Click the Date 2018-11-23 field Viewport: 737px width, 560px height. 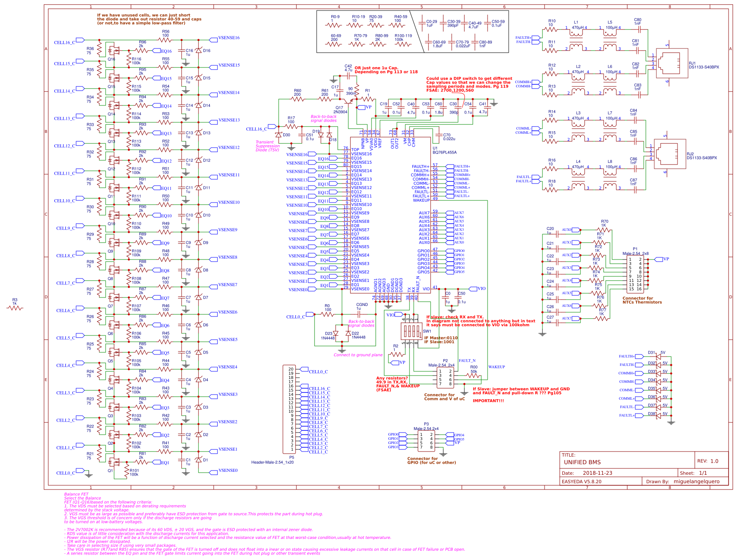(597, 473)
